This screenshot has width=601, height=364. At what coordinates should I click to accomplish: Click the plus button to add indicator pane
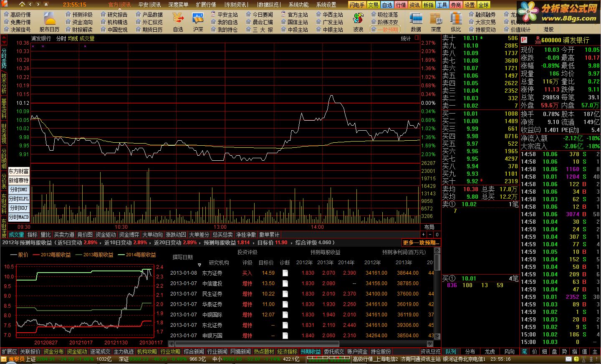[424, 235]
